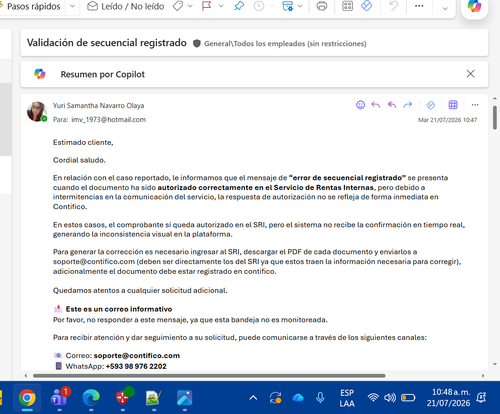React to the message with the emoji icon
500x414 pixels.
[360, 105]
